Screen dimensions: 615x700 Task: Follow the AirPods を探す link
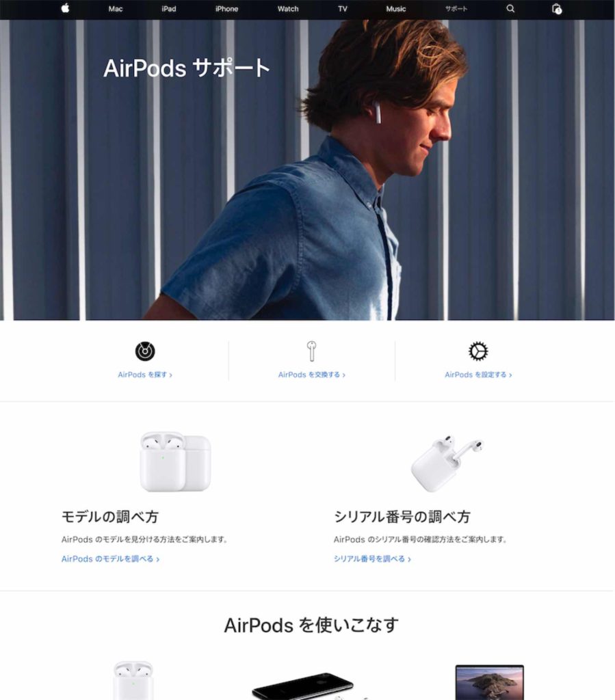(x=145, y=375)
